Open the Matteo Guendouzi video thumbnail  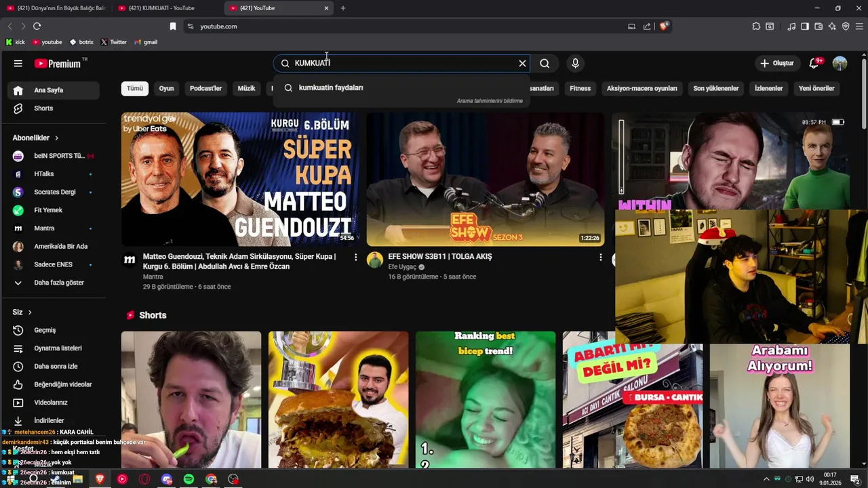(x=240, y=179)
